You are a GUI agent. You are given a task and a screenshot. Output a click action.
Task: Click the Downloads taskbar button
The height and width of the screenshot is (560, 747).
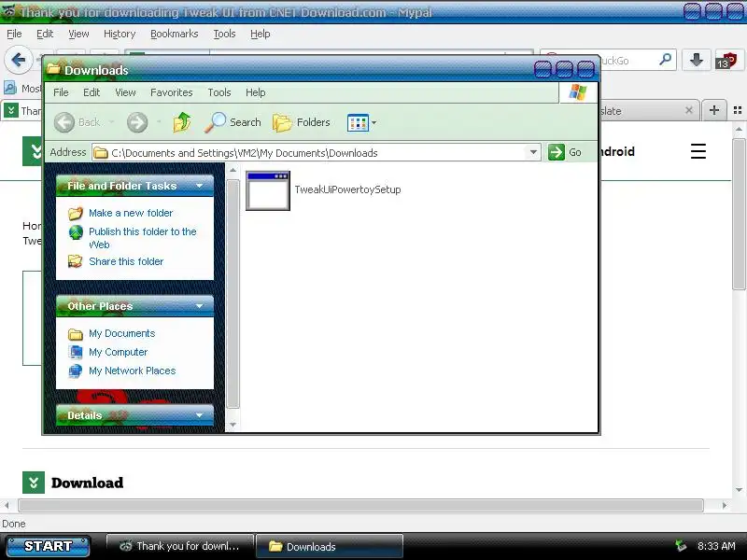point(330,546)
